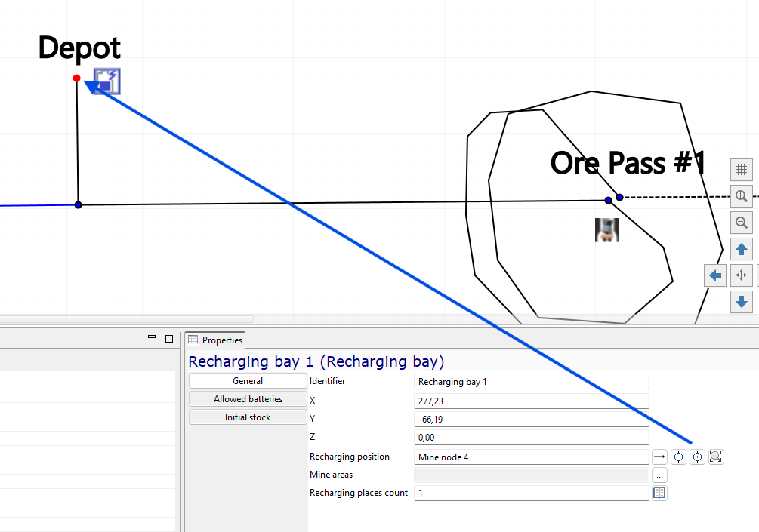Click the blue crosshair pick-node button

[x=678, y=457]
